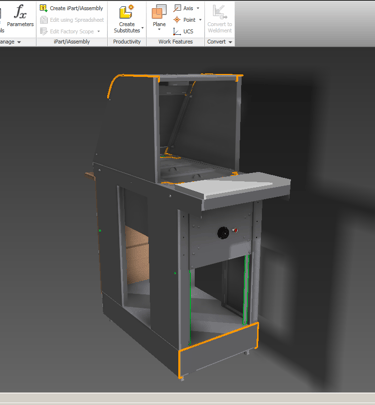The image size is (375, 405).
Task: Click the Point work feature icon
Action: pos(177,20)
